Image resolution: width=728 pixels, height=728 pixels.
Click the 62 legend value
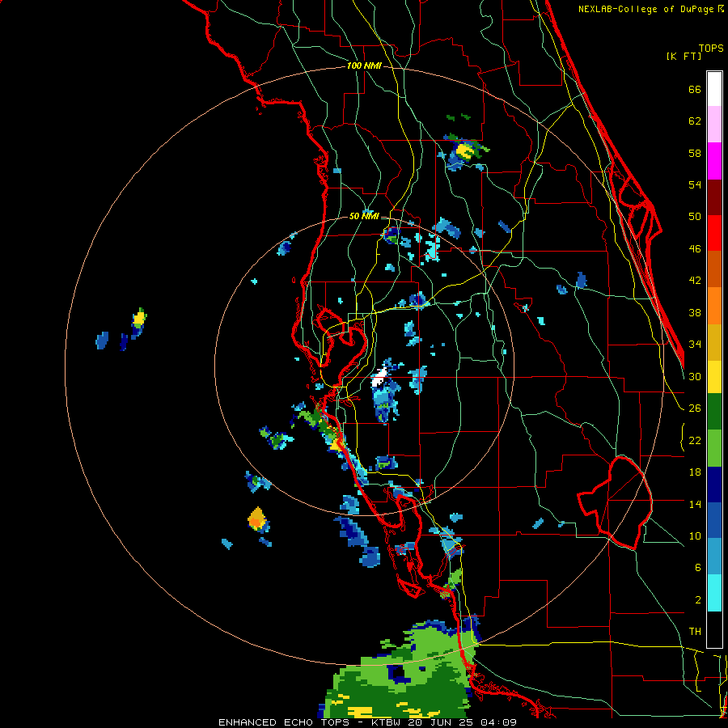tap(695, 121)
